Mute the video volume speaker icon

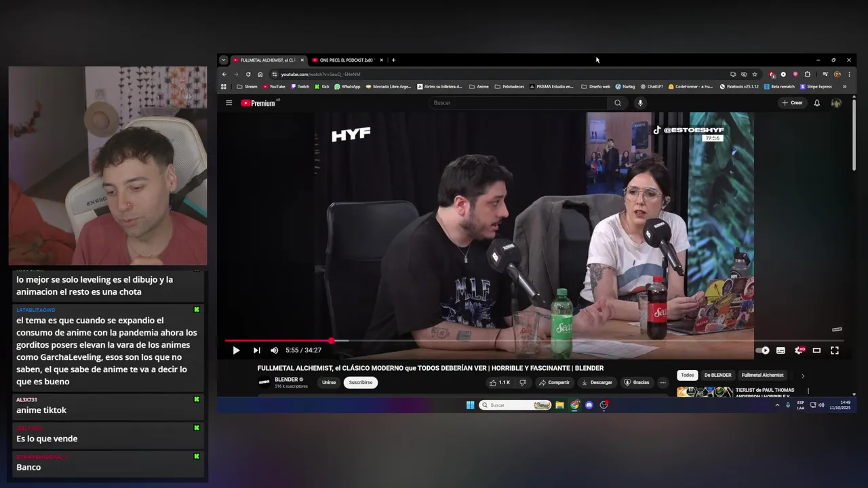(274, 350)
